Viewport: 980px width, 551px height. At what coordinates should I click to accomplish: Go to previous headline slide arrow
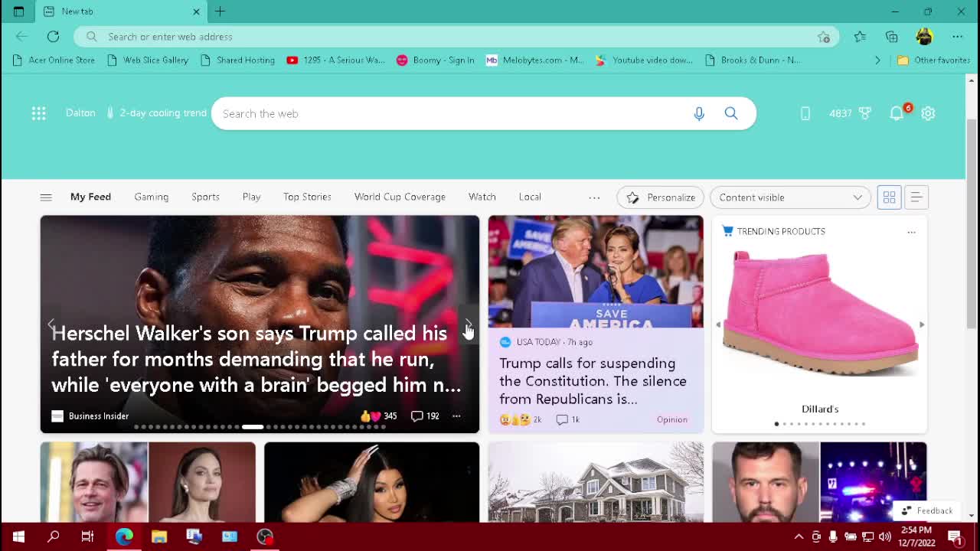51,324
